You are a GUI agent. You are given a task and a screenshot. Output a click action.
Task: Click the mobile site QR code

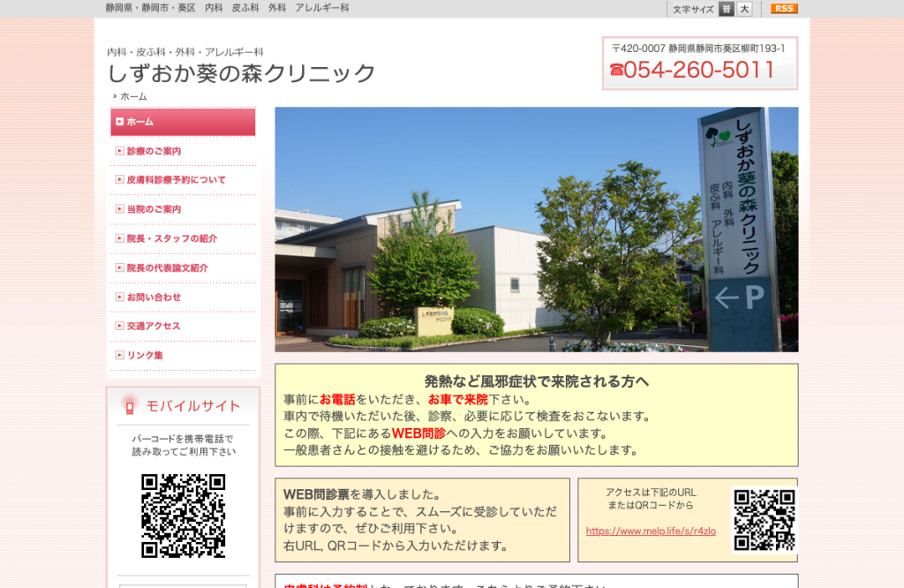pyautogui.click(x=184, y=516)
